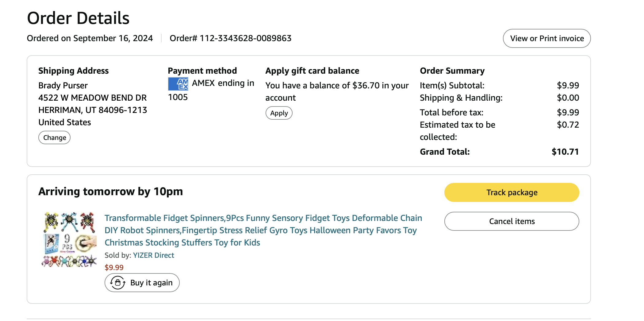The image size is (644, 321).
Task: Apply the gift card balance
Action: click(279, 113)
